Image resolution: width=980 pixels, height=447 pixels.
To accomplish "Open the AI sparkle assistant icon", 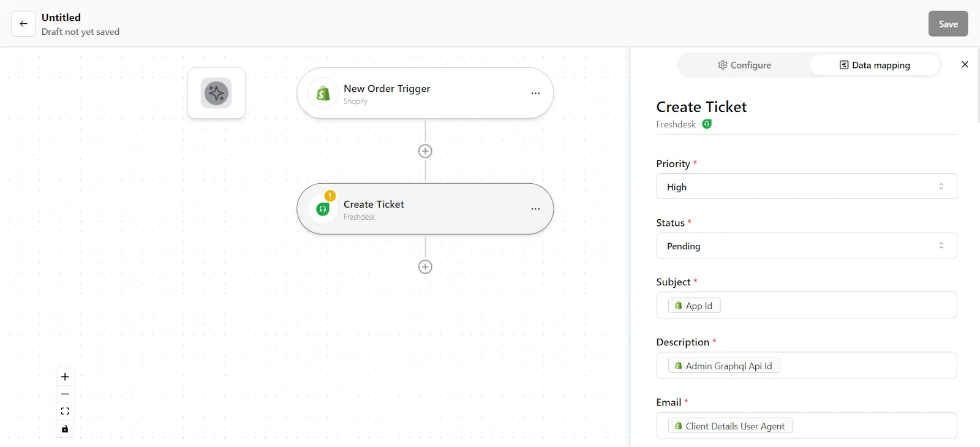I will click(216, 93).
